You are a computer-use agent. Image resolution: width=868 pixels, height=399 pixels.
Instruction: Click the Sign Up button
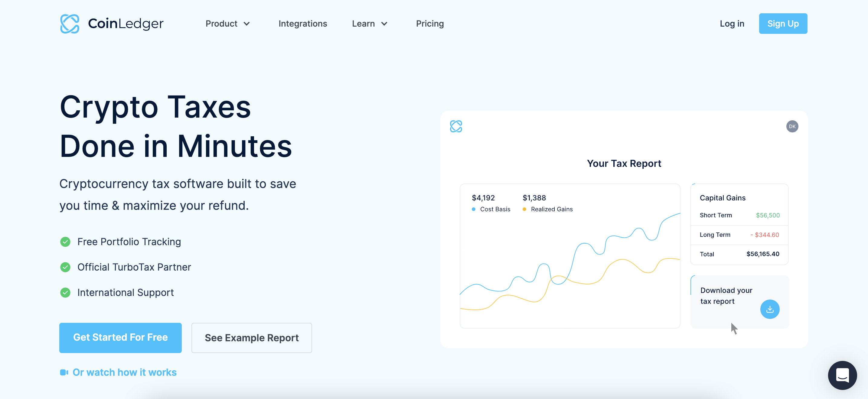point(783,24)
